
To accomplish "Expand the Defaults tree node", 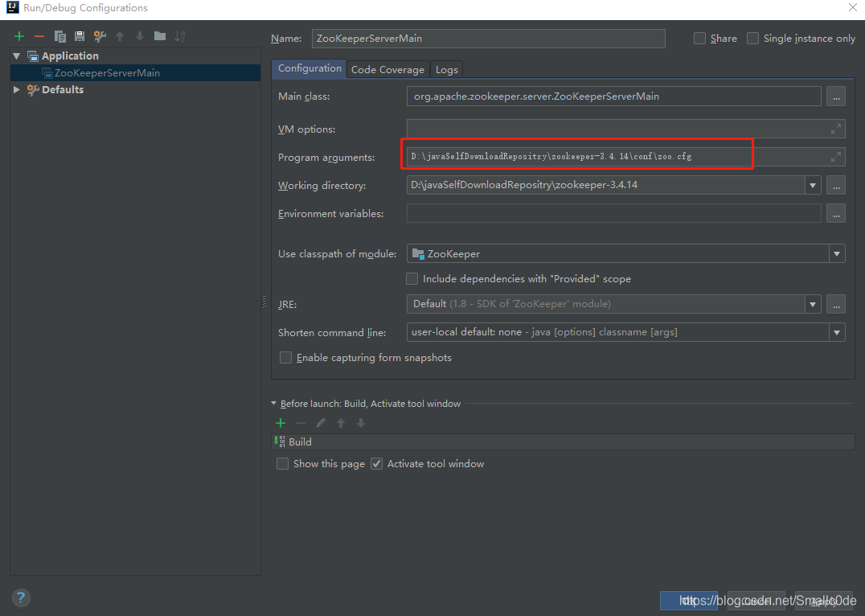I will point(17,89).
